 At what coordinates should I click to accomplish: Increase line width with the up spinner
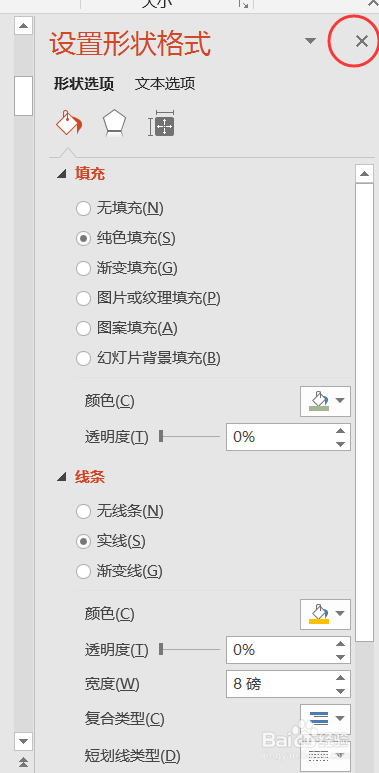pos(341,678)
